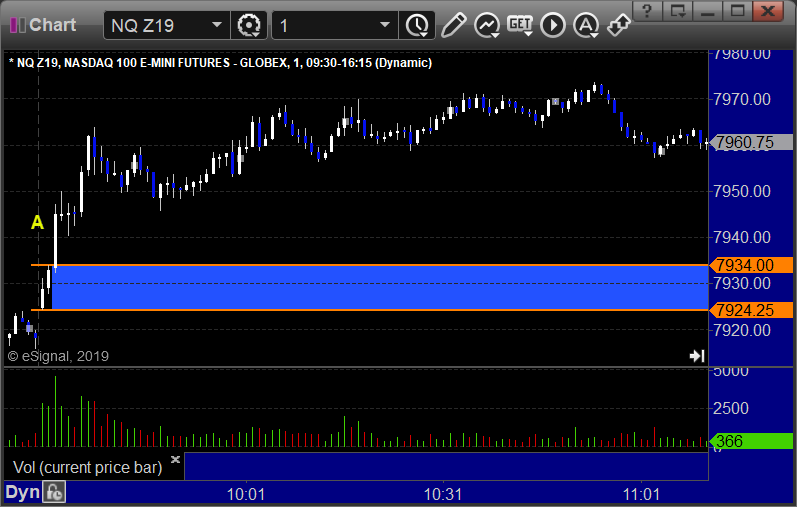Toggle the Dyn lock icon

click(x=54, y=492)
